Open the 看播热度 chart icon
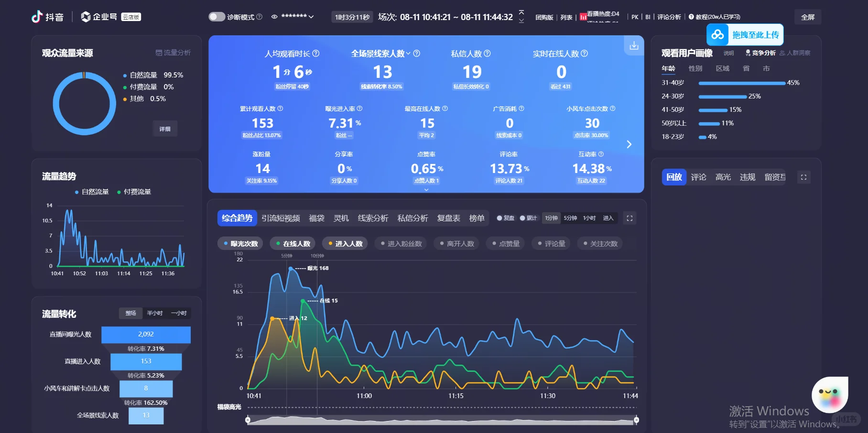Screen dimensions: 868x433 pyautogui.click(x=583, y=17)
